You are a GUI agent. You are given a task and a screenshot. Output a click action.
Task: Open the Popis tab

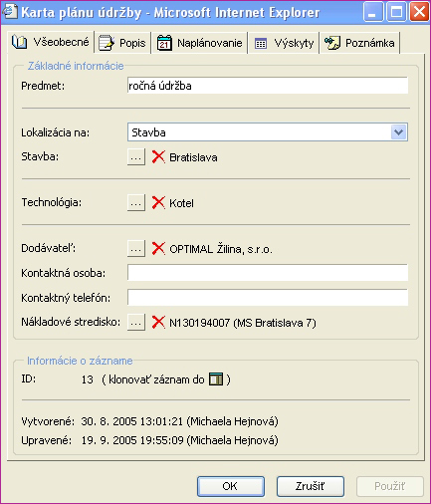click(122, 43)
